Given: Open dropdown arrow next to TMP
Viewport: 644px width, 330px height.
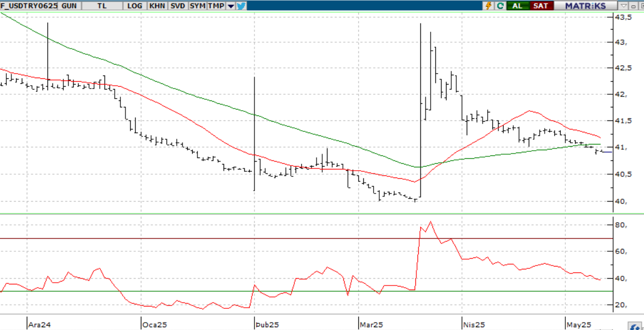Looking at the screenshot, I should click(231, 6).
